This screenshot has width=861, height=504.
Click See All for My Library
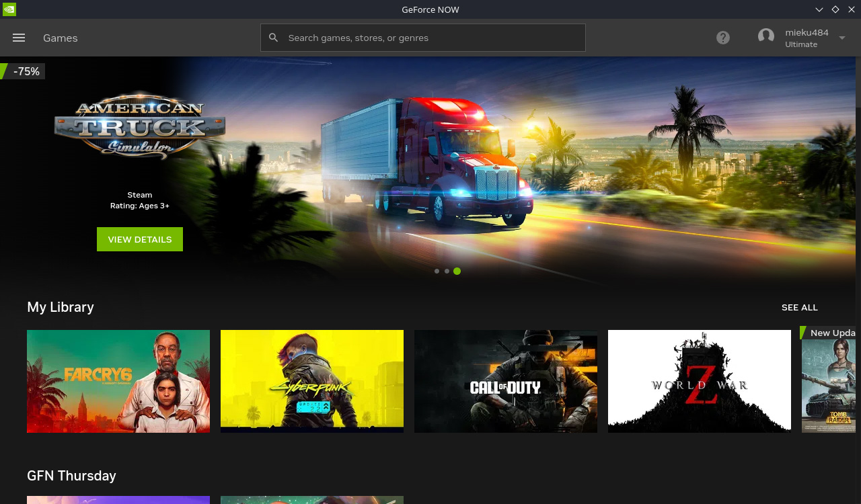pos(799,307)
